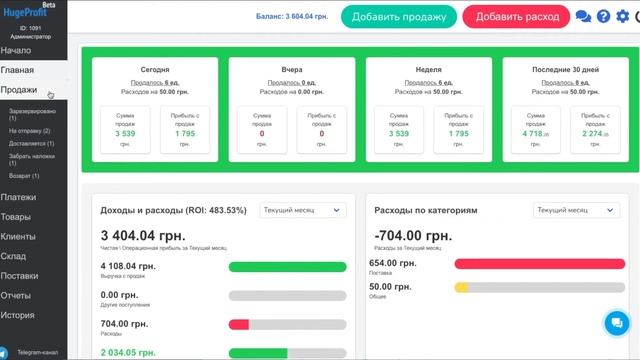
Task: Open the Платежи menu item
Action: [x=18, y=197]
